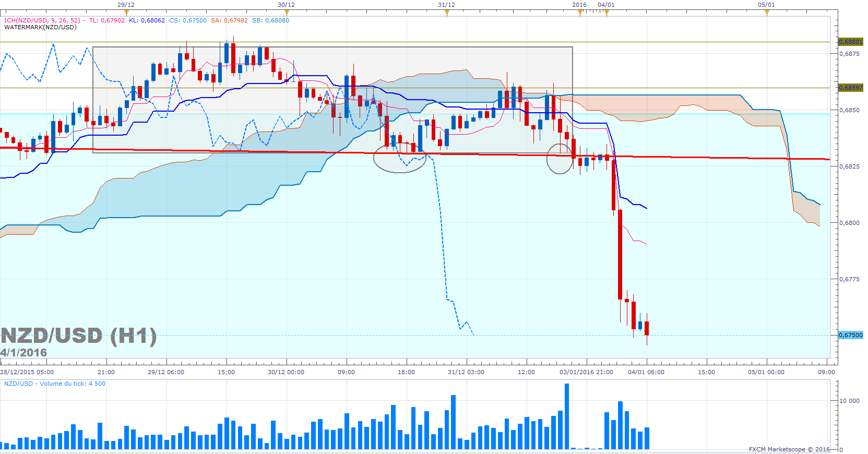Viewport: 868px width, 454px height.
Task: Click the ICH(NZD/USD, 9, 26, 52) indicator label
Action: (42, 20)
